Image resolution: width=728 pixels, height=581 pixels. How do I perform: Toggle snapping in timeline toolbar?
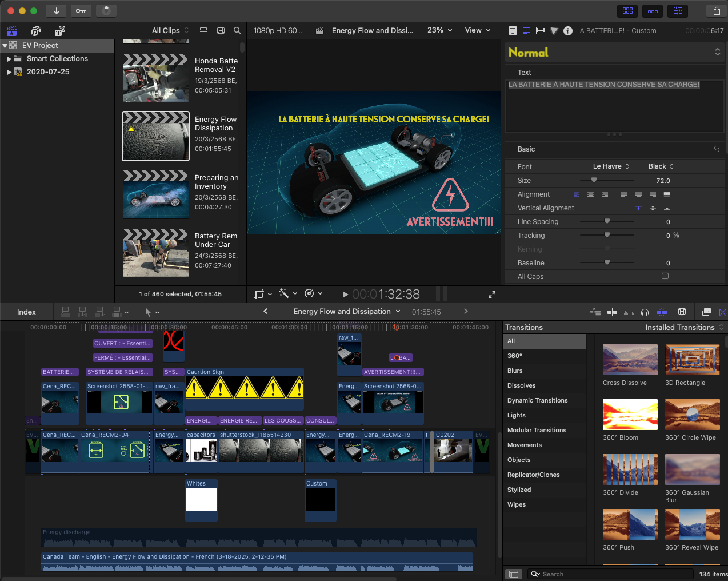click(662, 312)
